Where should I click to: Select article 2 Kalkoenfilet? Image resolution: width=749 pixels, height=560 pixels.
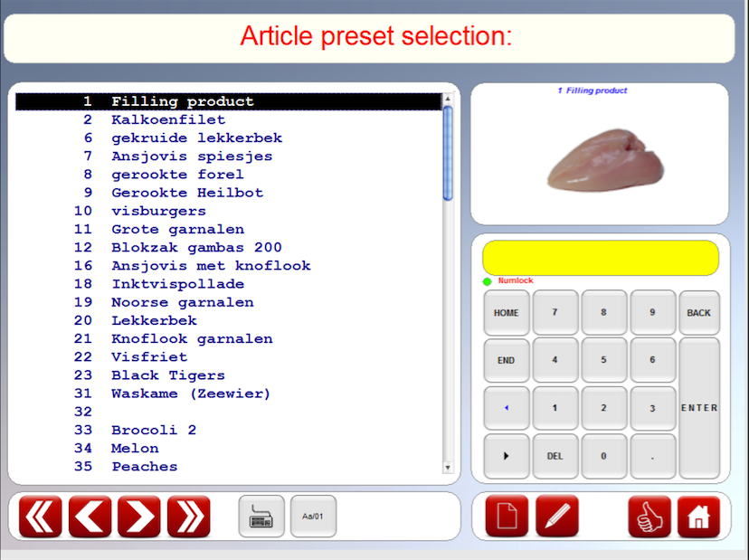[229, 119]
